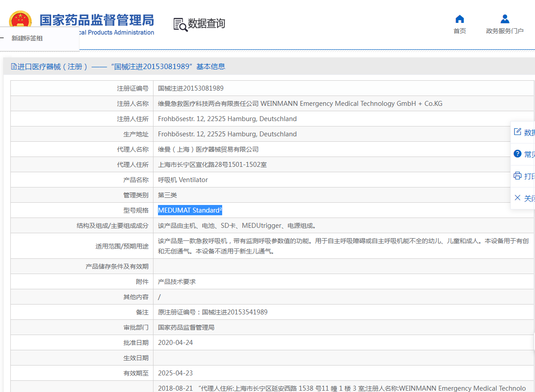Screen dimensions: 535x392
Task: Select 原注册证编号：国械注进20153541989 remark
Action: pyautogui.click(x=213, y=312)
